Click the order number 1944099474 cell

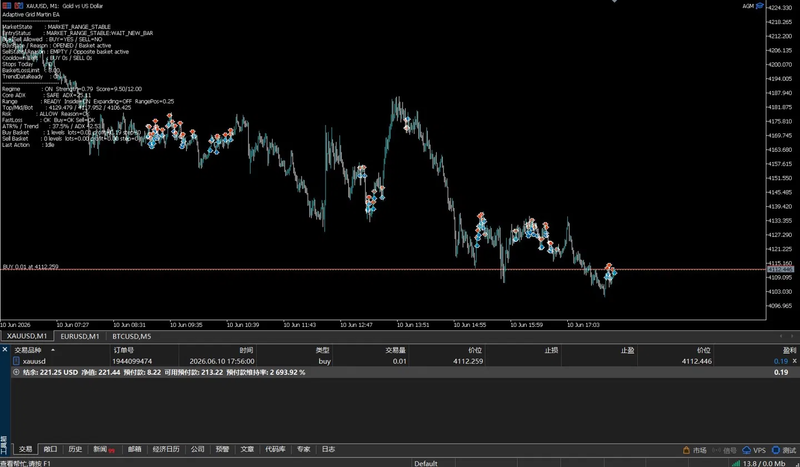(x=132, y=361)
